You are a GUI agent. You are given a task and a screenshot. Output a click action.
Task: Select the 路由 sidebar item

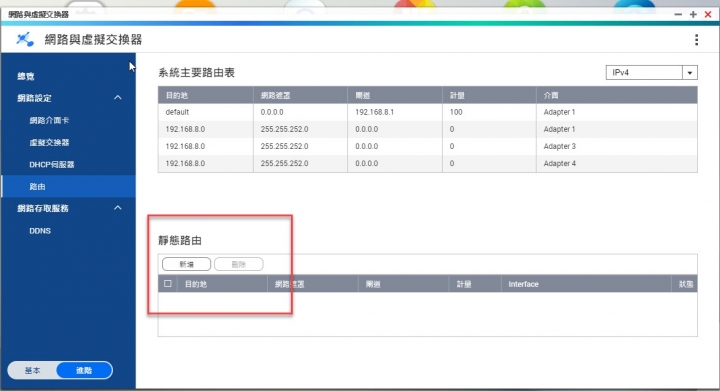[68, 186]
